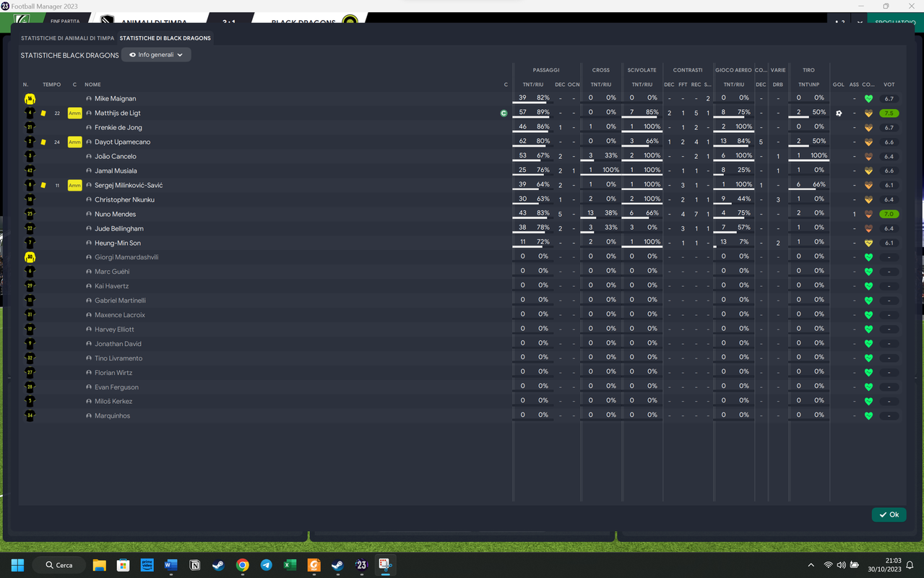Click Matthijs de Ligt's shirt number icon
The width and height of the screenshot is (924, 578).
point(30,113)
